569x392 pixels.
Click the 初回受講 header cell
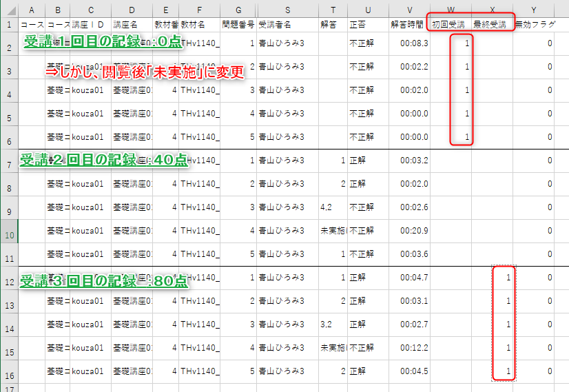click(x=449, y=24)
